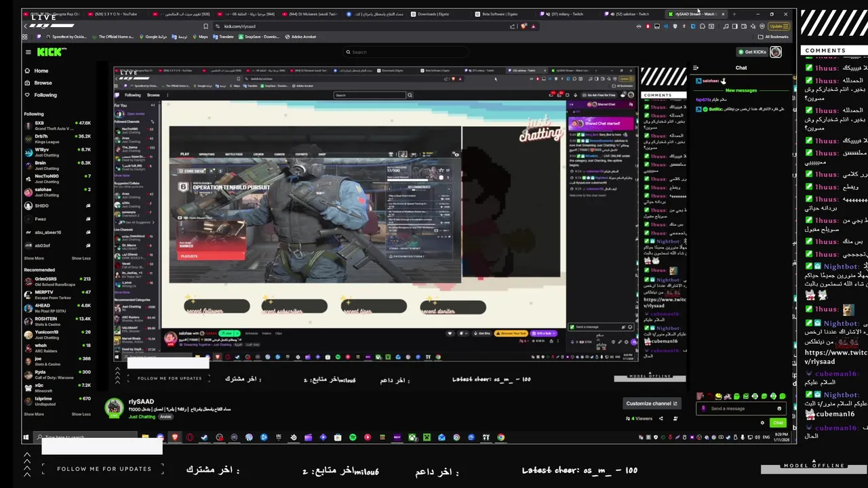Open Drb7h's Kings League channel
This screenshot has width=868, height=488.
click(58, 139)
